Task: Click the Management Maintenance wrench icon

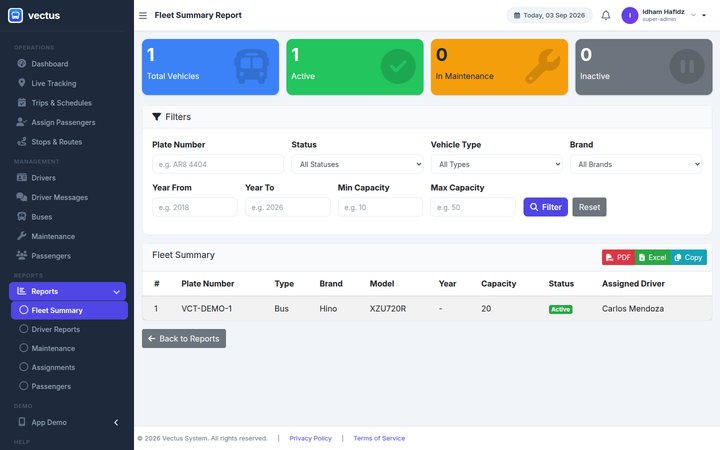Action: pos(22,236)
